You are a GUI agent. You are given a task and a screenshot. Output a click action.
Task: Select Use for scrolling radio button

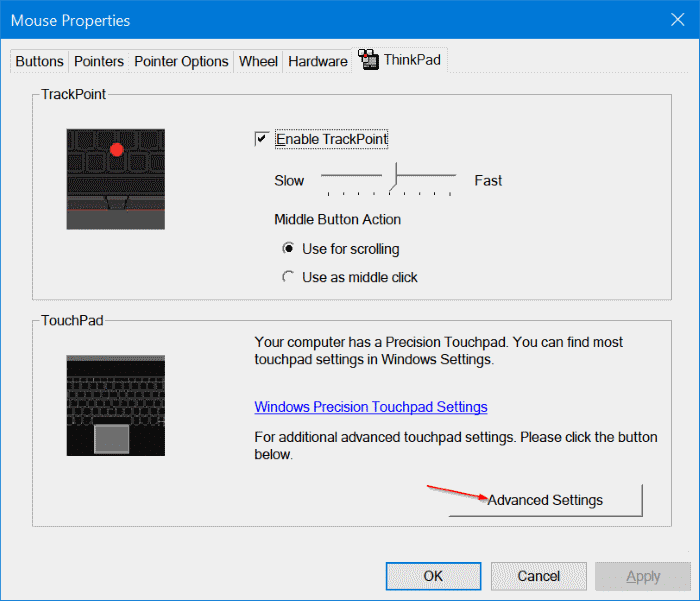(288, 248)
